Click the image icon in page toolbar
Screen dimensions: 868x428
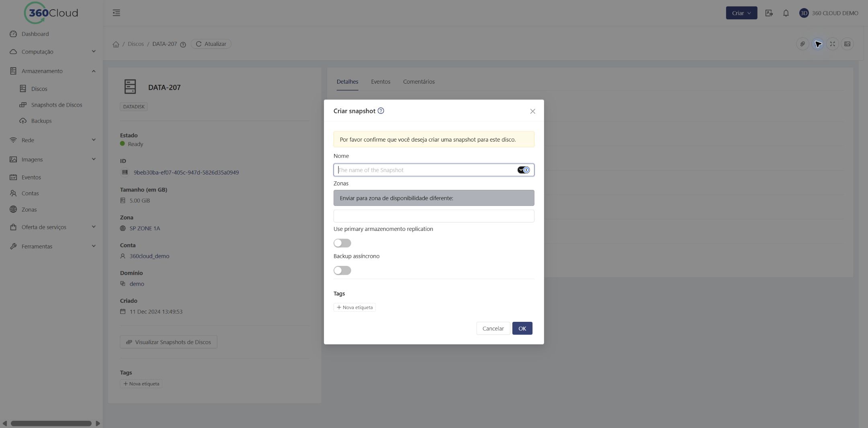(847, 44)
